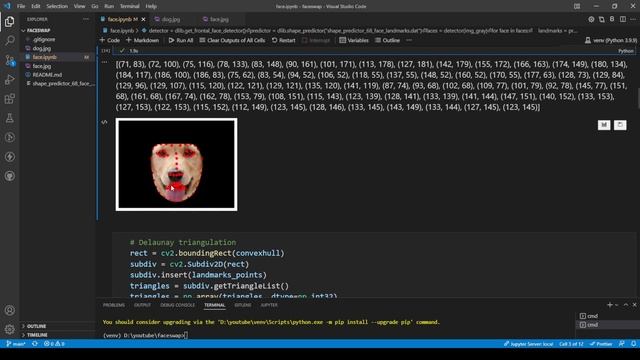Click the split editor icon

click(622, 19)
